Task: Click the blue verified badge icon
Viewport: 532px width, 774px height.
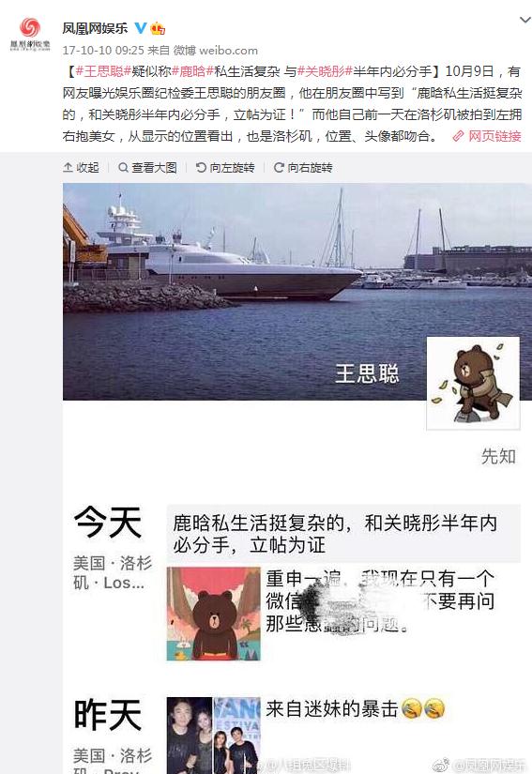Action: pyautogui.click(x=141, y=28)
